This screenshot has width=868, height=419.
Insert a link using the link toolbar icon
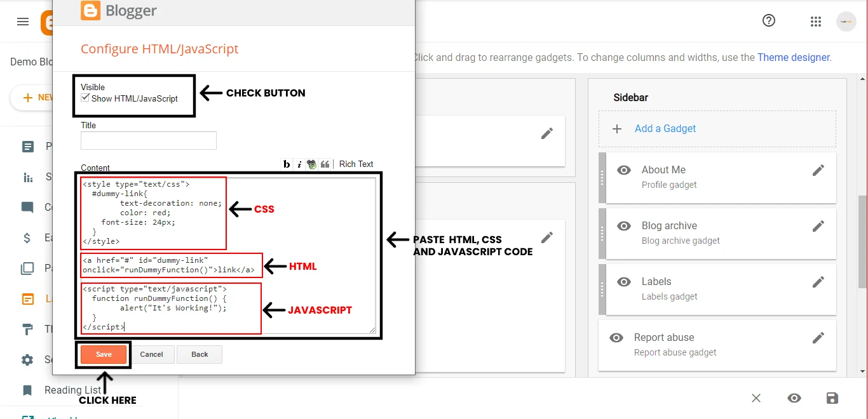click(311, 164)
